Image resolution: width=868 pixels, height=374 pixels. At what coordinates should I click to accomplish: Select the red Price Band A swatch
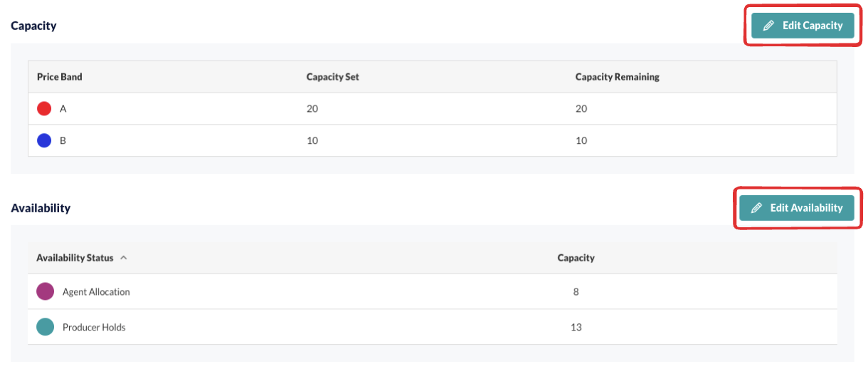pyautogui.click(x=44, y=109)
